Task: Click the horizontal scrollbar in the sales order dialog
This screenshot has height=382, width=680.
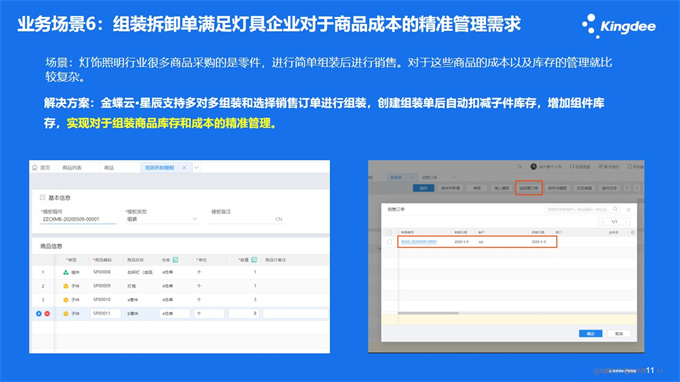Action: pyautogui.click(x=428, y=313)
